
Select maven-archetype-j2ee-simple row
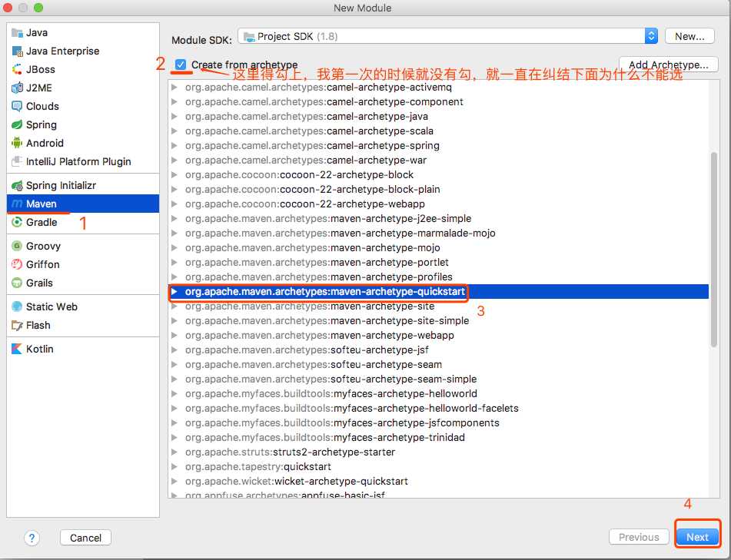pyautogui.click(x=438, y=218)
